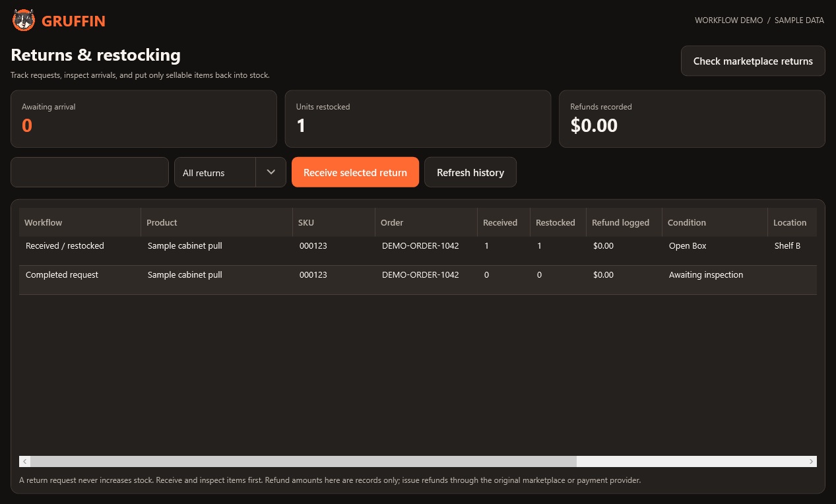This screenshot has width=836, height=504.
Task: Click Receive selected return button
Action: 355,172
